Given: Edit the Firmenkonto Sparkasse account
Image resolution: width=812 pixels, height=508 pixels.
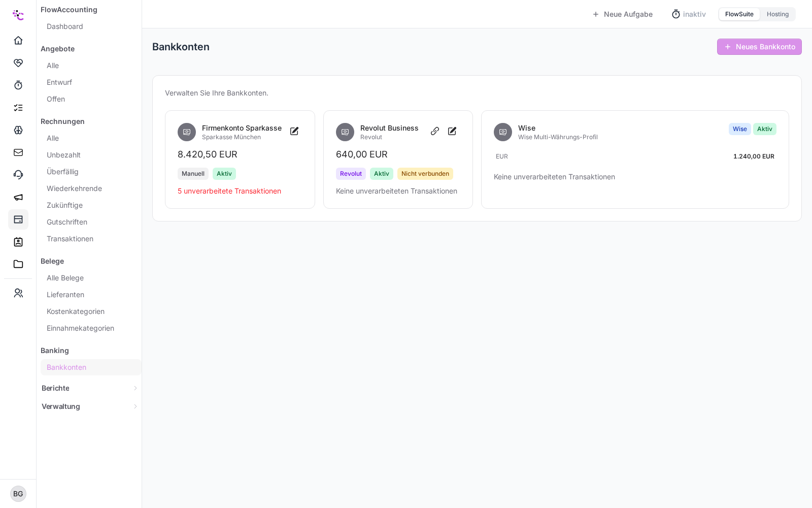Looking at the screenshot, I should click(x=294, y=131).
